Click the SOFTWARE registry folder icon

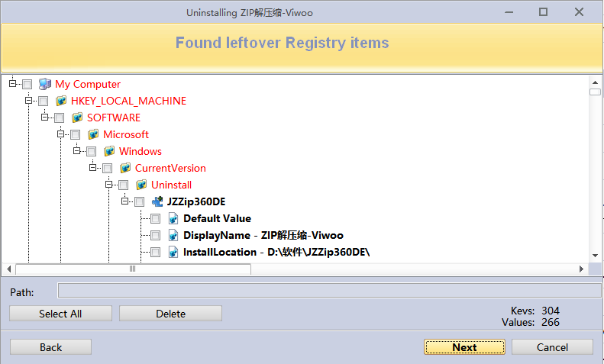(x=77, y=118)
